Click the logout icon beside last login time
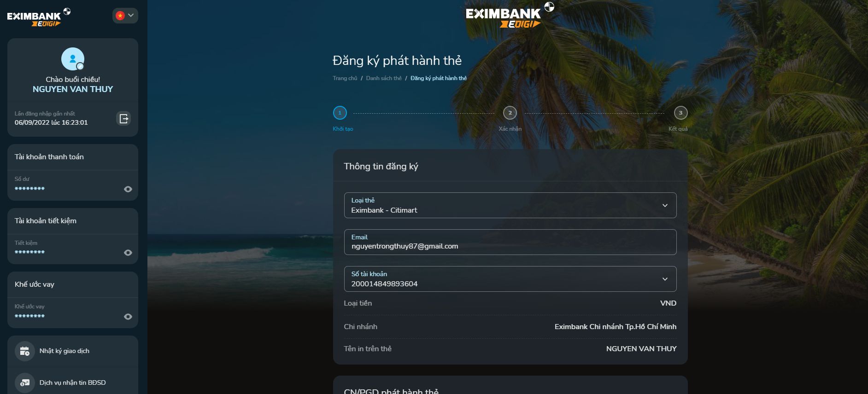Image resolution: width=868 pixels, height=394 pixels. (x=123, y=119)
